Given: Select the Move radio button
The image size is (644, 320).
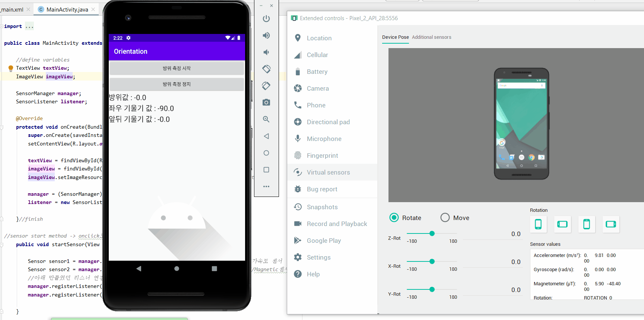Looking at the screenshot, I should pos(445,217).
